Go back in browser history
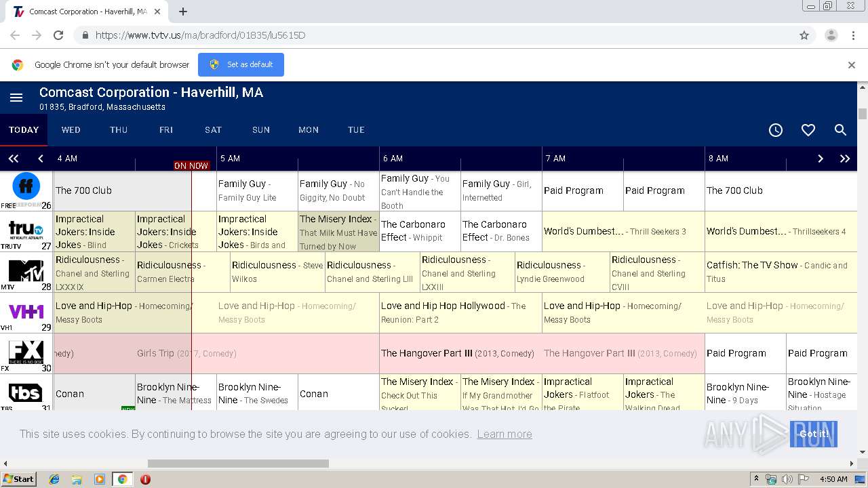868x488 pixels. [x=15, y=35]
